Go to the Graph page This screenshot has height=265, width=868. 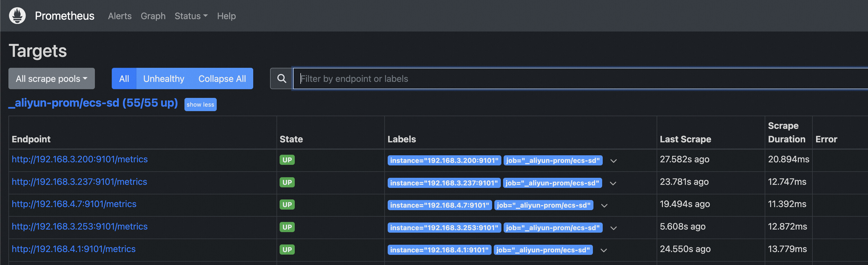click(153, 16)
